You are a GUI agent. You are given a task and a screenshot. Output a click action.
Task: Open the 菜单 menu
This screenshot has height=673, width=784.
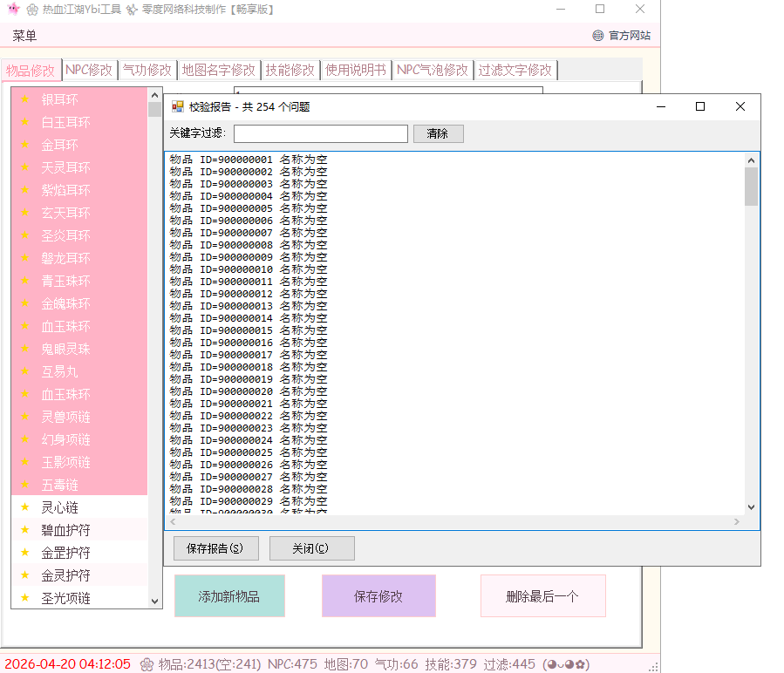24,36
